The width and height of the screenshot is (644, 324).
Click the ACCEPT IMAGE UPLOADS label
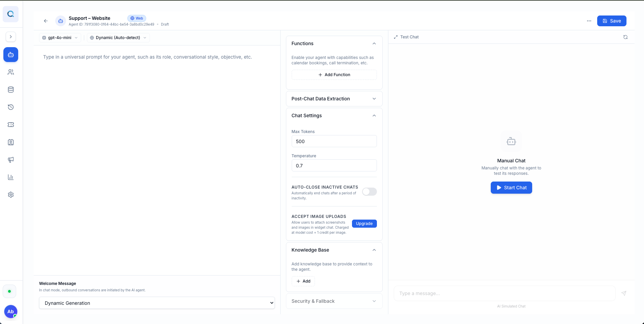click(x=319, y=217)
